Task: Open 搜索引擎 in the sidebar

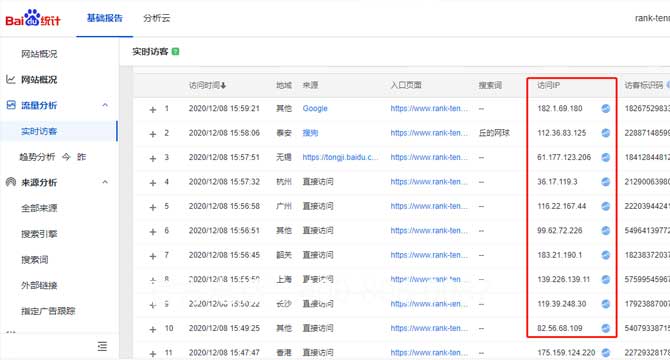Action: click(x=39, y=234)
